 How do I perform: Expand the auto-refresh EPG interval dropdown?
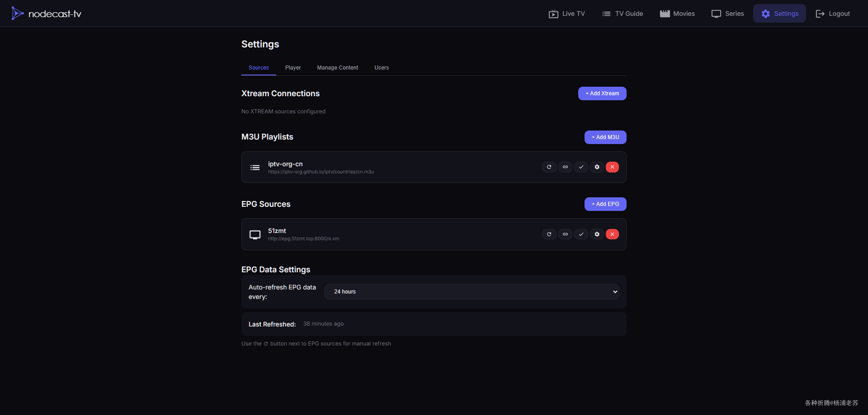[x=472, y=292]
